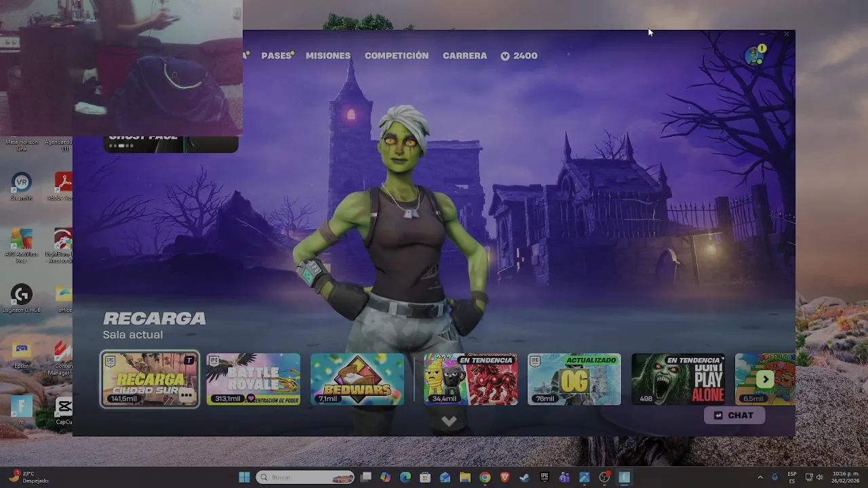868x488 pixels.
Task: Open Outlook from the taskbar
Action: (x=445, y=477)
